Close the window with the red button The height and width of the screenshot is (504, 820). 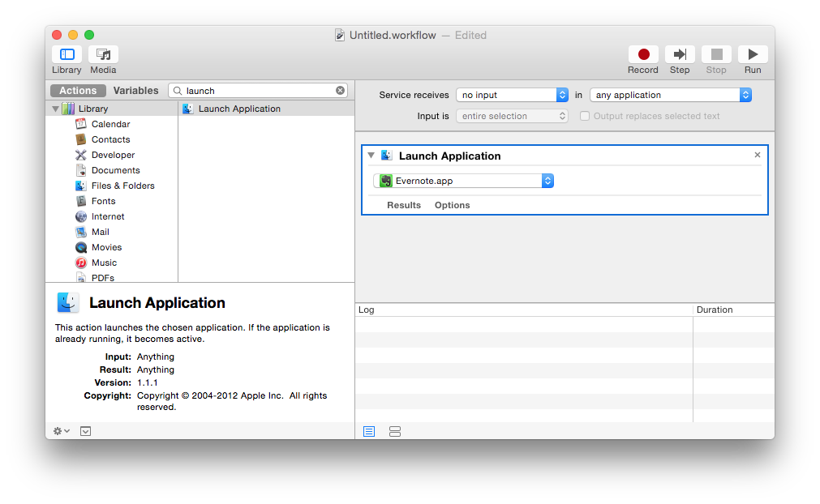(57, 35)
